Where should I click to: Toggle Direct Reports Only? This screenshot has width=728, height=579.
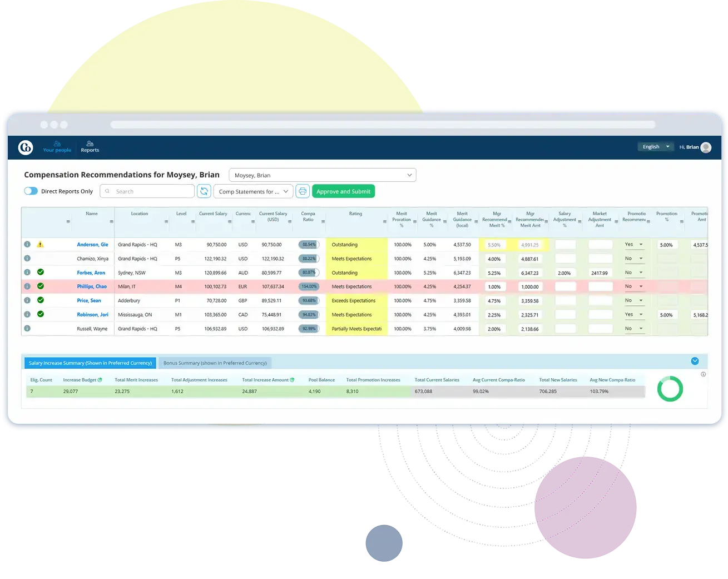click(31, 191)
